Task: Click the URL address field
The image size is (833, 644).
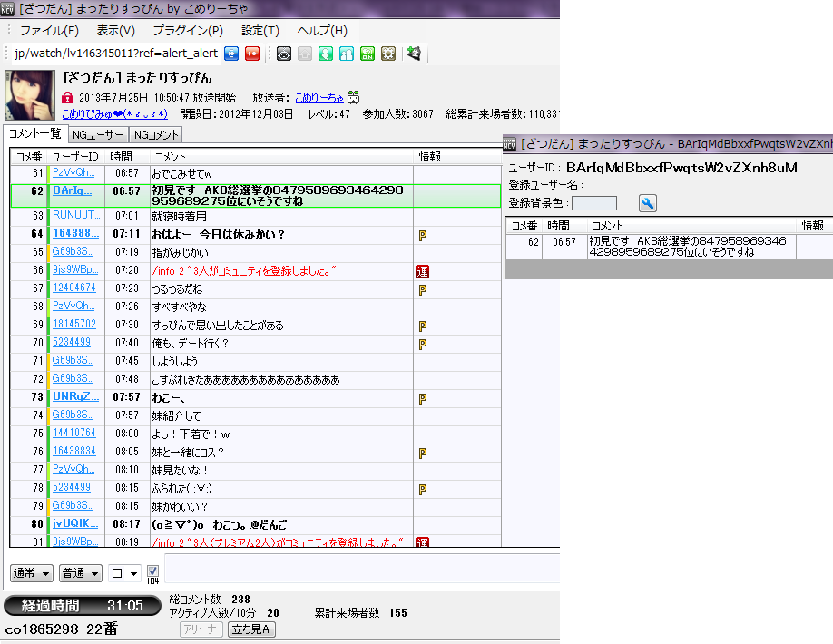Action: click(x=116, y=54)
